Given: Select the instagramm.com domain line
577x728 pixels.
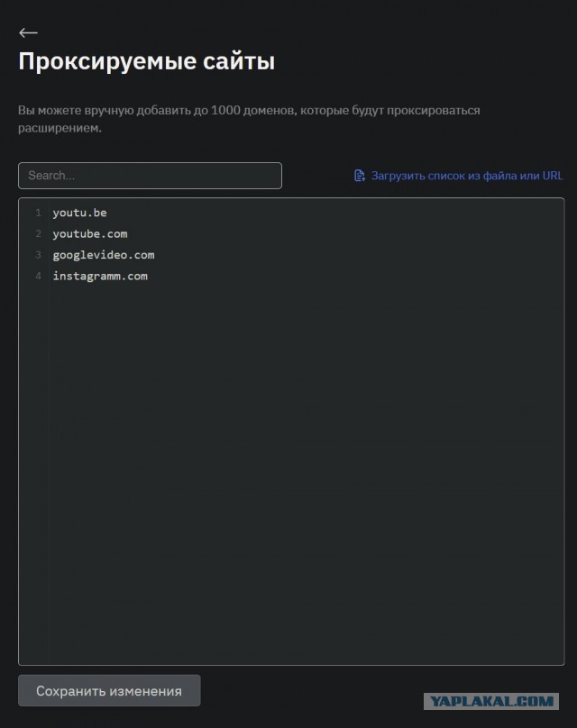Looking at the screenshot, I should click(x=100, y=277).
